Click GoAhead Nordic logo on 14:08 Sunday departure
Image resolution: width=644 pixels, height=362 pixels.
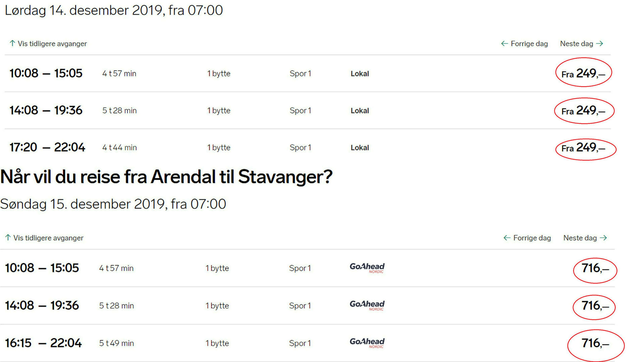[367, 305]
